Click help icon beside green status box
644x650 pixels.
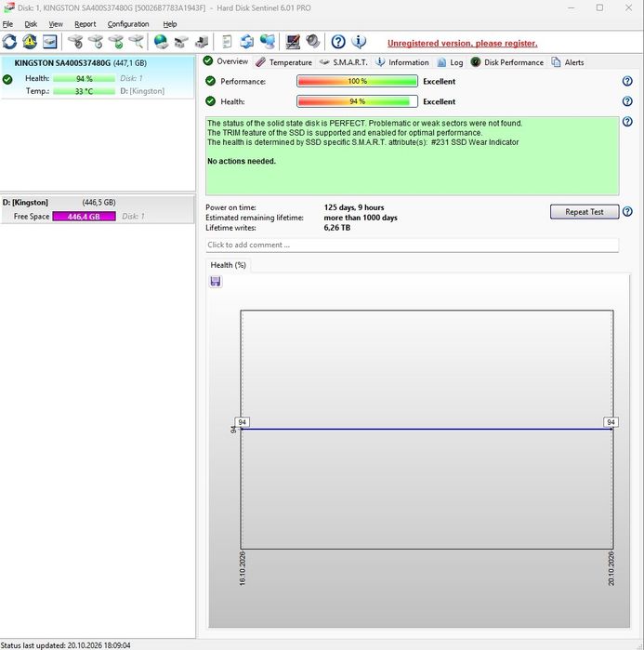coord(627,122)
